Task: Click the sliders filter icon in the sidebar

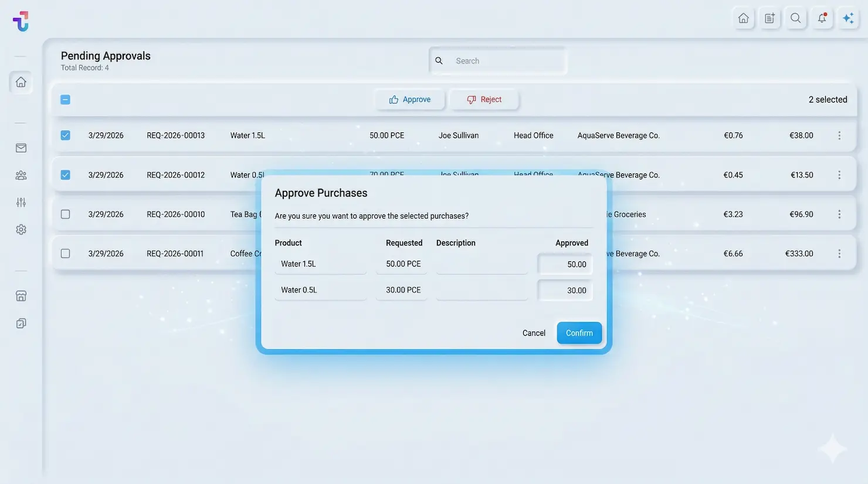Action: 21,203
